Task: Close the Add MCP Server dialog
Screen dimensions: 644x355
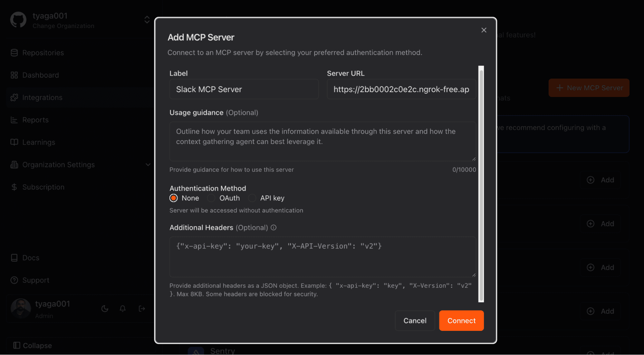Action: (484, 30)
